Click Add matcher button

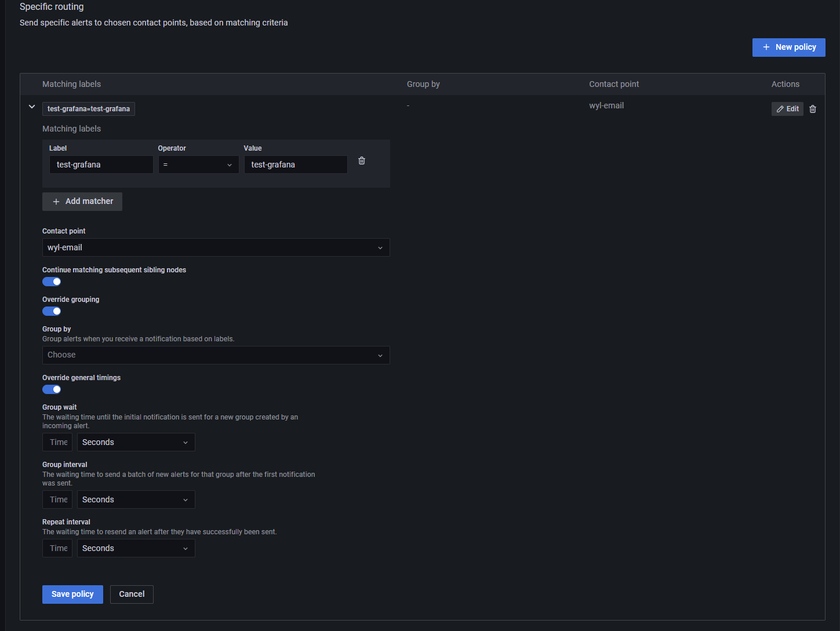point(82,202)
